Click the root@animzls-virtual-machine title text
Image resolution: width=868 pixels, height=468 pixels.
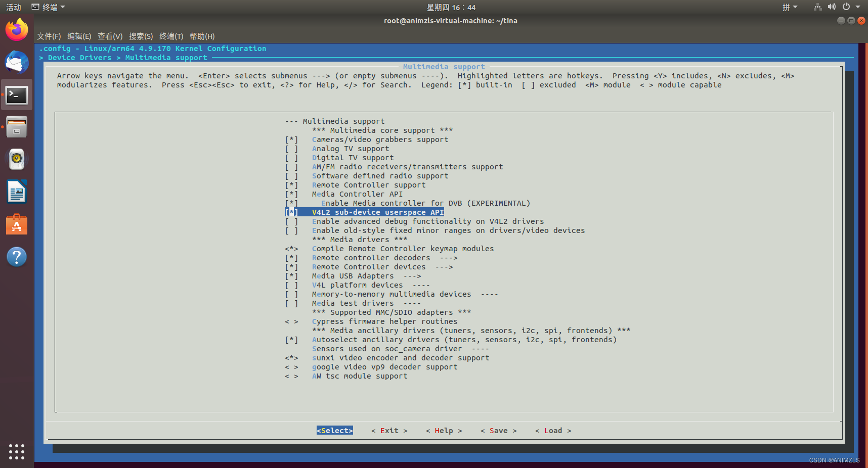click(x=450, y=21)
